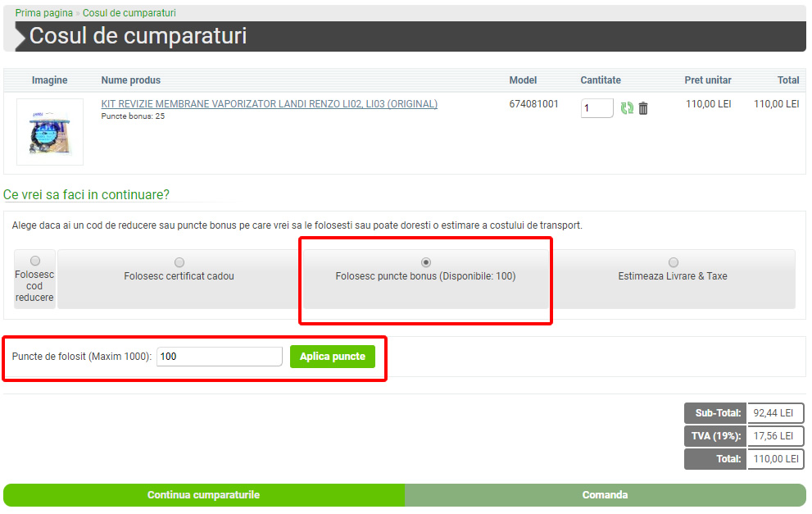Image resolution: width=812 pixels, height=514 pixels.
Task: Click the Cantitate quantity input field
Action: [x=597, y=108]
